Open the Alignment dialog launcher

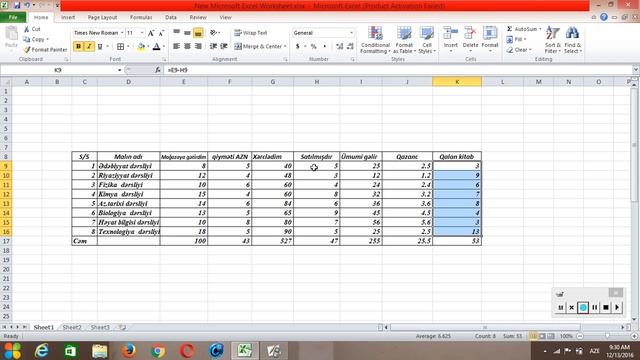(285, 60)
